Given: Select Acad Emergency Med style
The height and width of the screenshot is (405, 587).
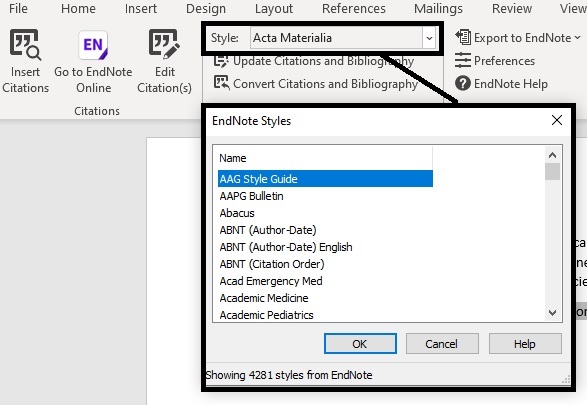Looking at the screenshot, I should (325, 281).
